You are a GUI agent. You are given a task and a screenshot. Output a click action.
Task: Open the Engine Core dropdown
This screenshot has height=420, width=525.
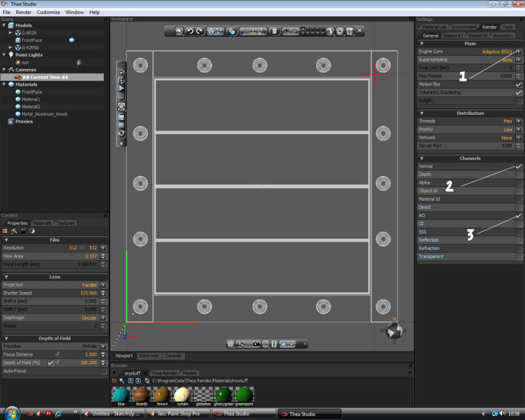click(x=518, y=51)
